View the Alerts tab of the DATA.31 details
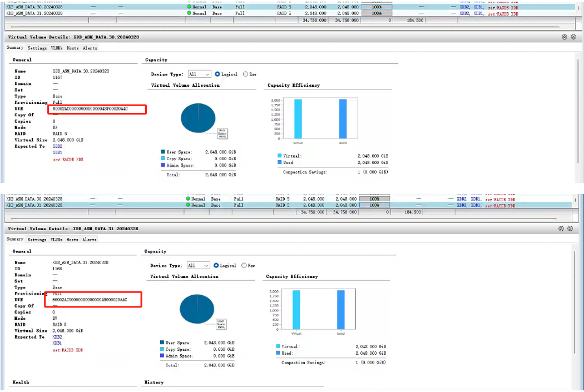584x392 pixels. 90,239
